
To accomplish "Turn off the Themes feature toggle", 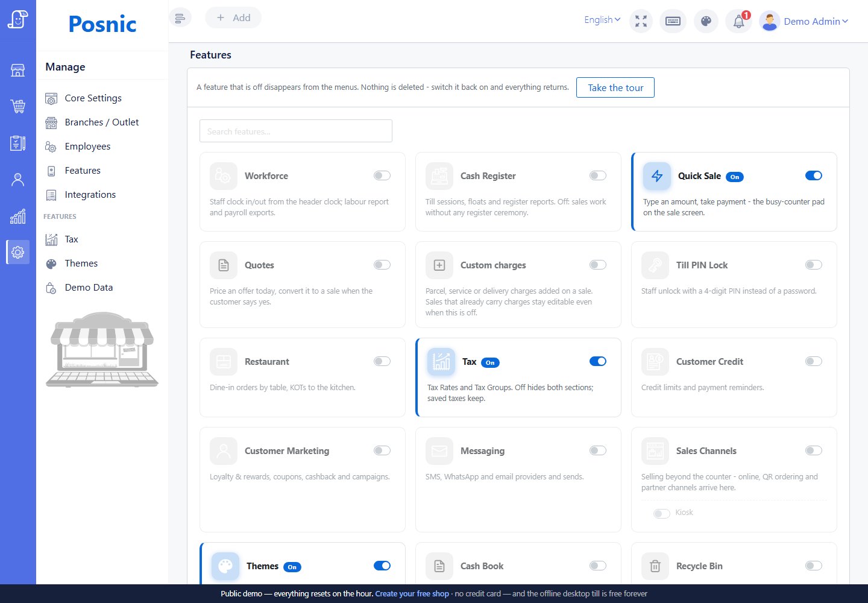I will click(x=382, y=566).
